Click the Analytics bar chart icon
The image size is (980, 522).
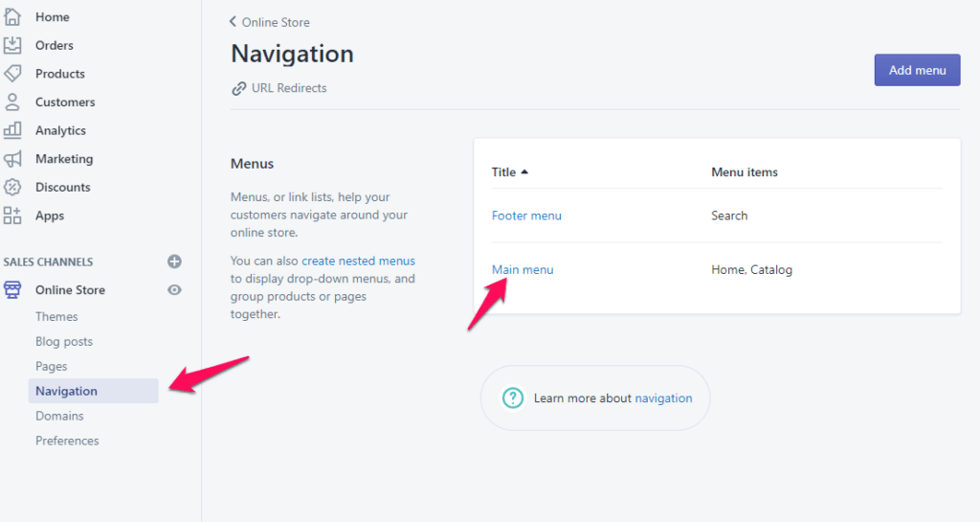[x=12, y=130]
